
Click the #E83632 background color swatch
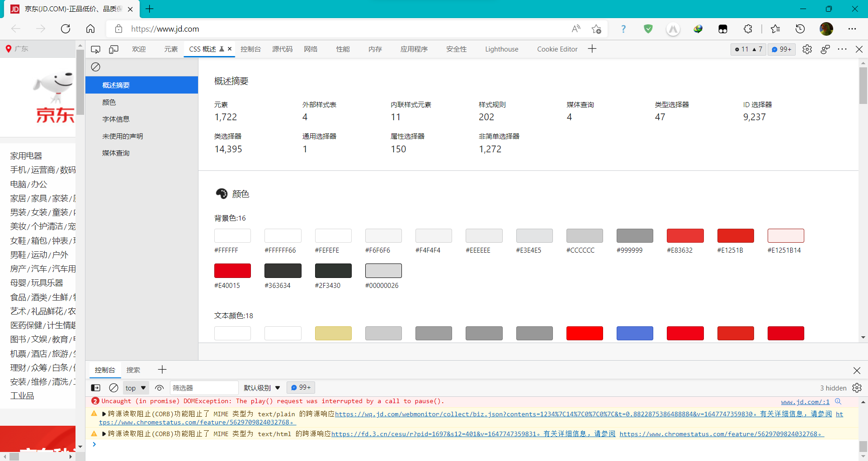coord(685,235)
